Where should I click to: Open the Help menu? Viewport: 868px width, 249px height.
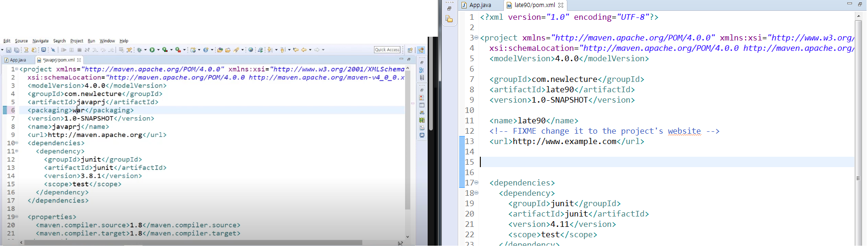[x=124, y=41]
